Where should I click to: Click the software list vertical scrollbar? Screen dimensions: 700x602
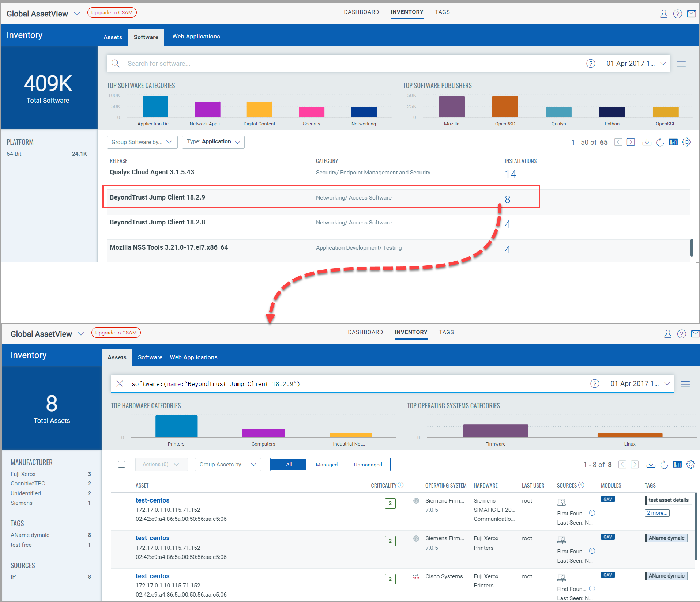pyautogui.click(x=691, y=248)
